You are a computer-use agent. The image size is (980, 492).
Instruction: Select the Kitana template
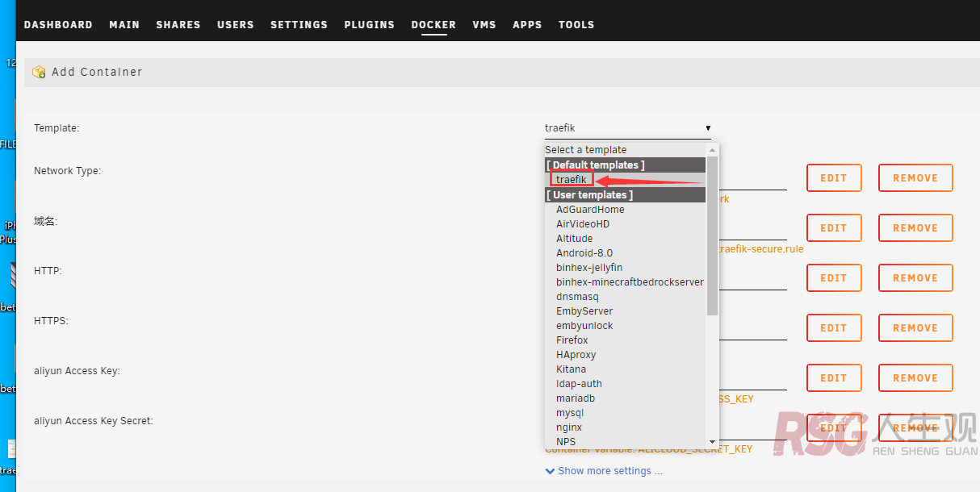pos(625,369)
